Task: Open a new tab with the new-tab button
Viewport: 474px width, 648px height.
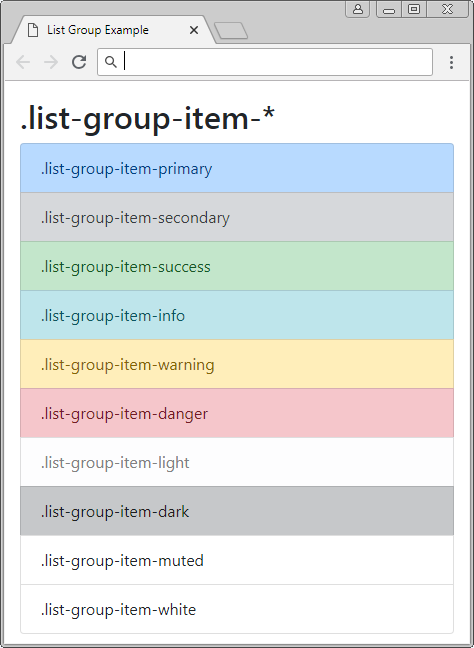Action: point(231,31)
